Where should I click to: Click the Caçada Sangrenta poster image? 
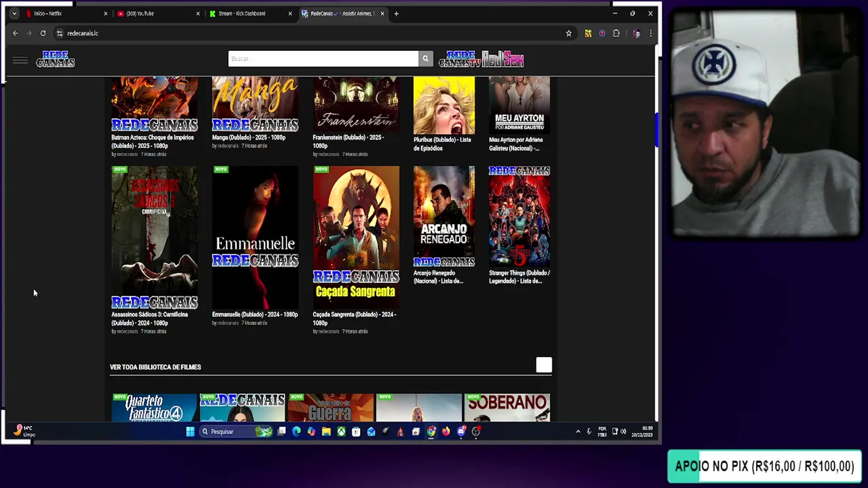[356, 237]
